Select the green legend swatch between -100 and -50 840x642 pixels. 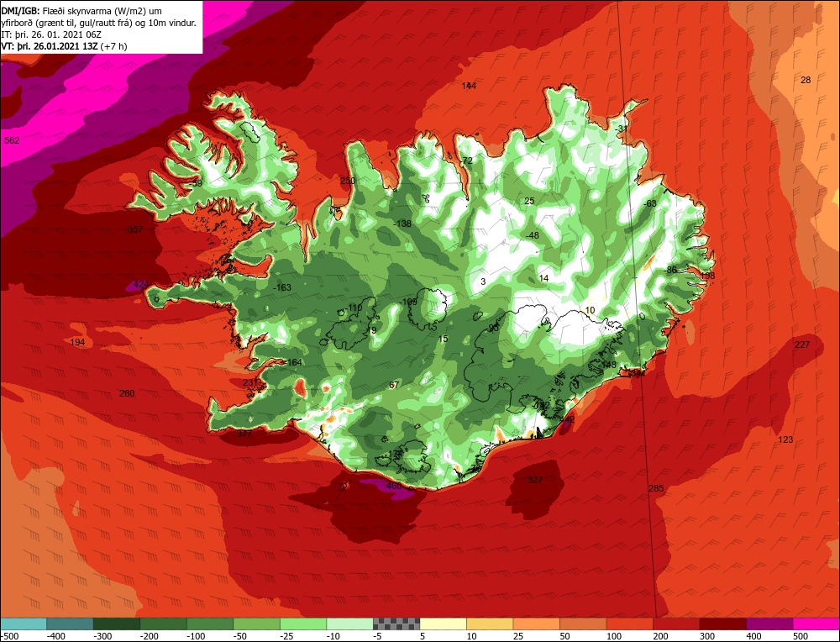coord(209,624)
